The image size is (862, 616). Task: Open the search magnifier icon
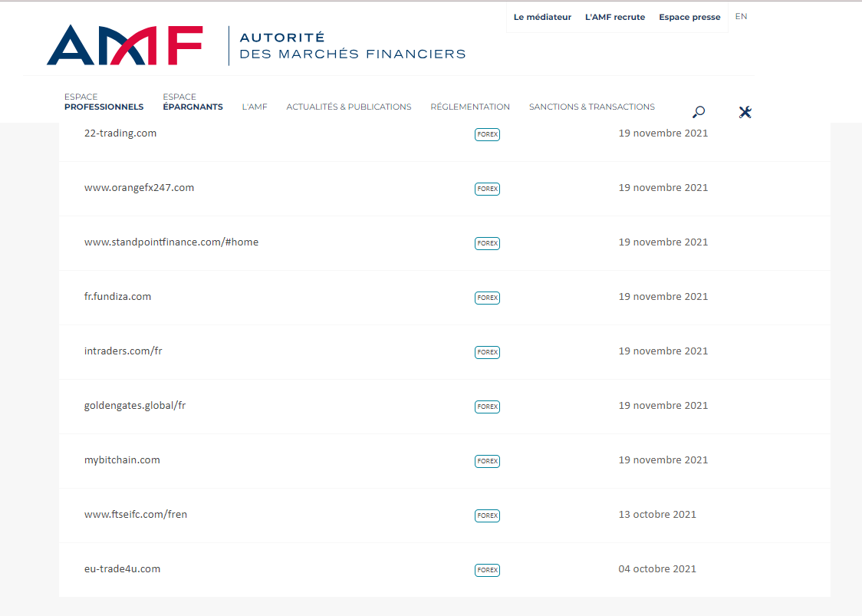(699, 112)
